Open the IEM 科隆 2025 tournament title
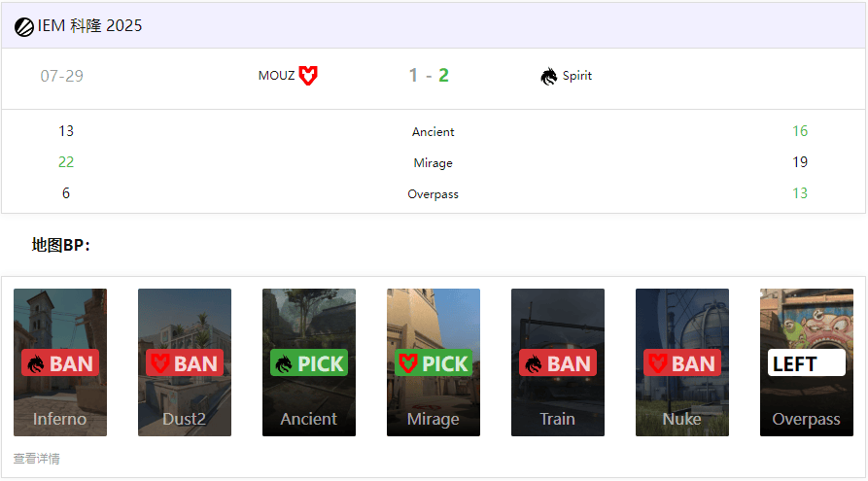Image resolution: width=868 pixels, height=481 pixels. (89, 26)
